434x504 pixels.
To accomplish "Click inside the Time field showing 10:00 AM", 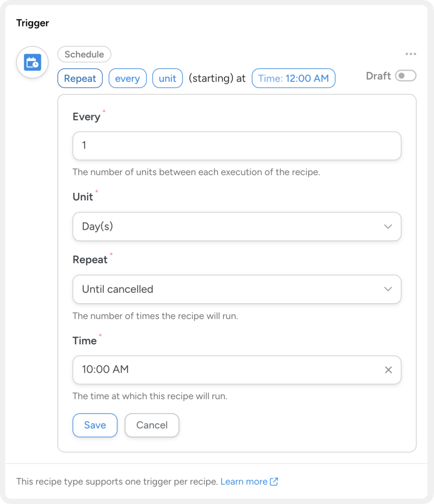I will coord(221,370).
